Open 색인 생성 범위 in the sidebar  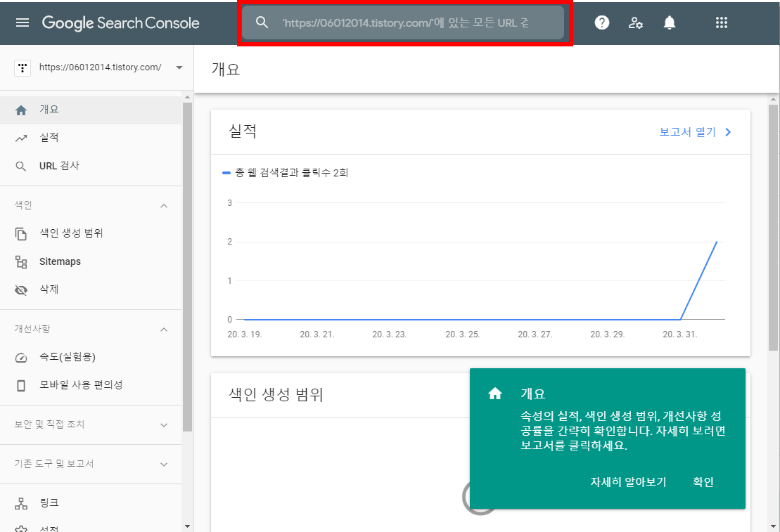(x=91, y=233)
